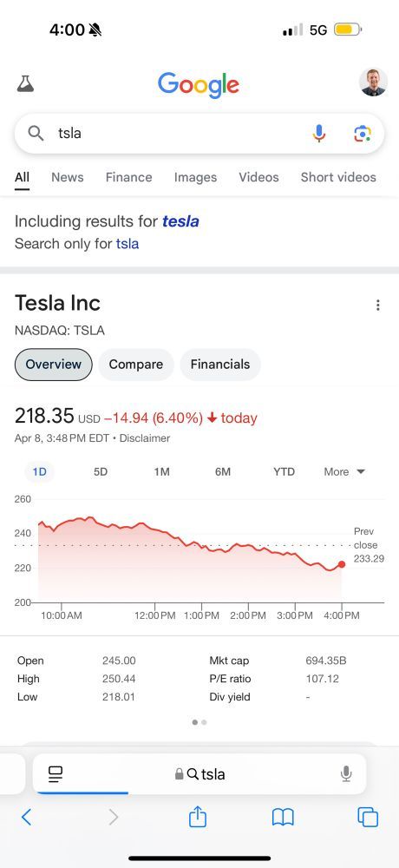Go back with Safari back arrow

point(26,817)
